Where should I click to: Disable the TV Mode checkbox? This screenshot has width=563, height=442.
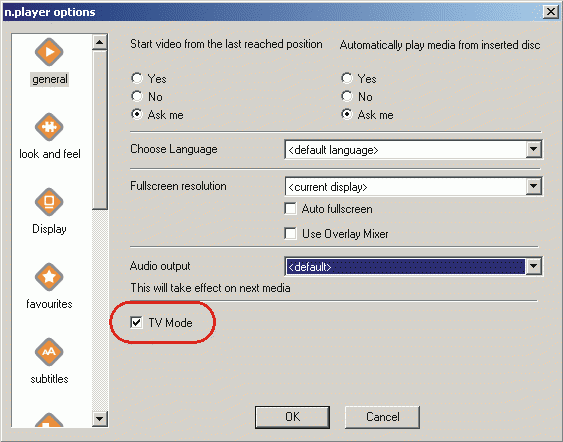136,322
